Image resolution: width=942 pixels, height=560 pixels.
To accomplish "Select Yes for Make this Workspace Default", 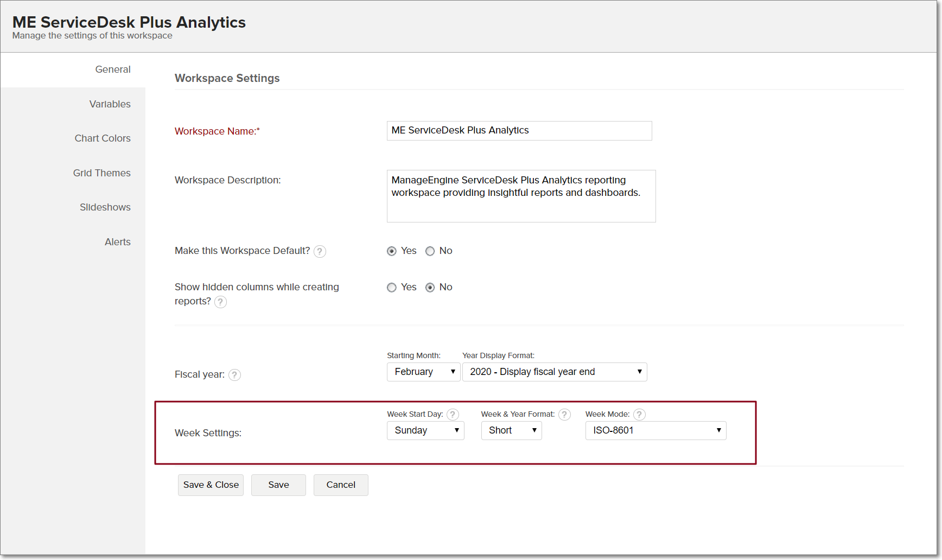I will click(x=392, y=251).
